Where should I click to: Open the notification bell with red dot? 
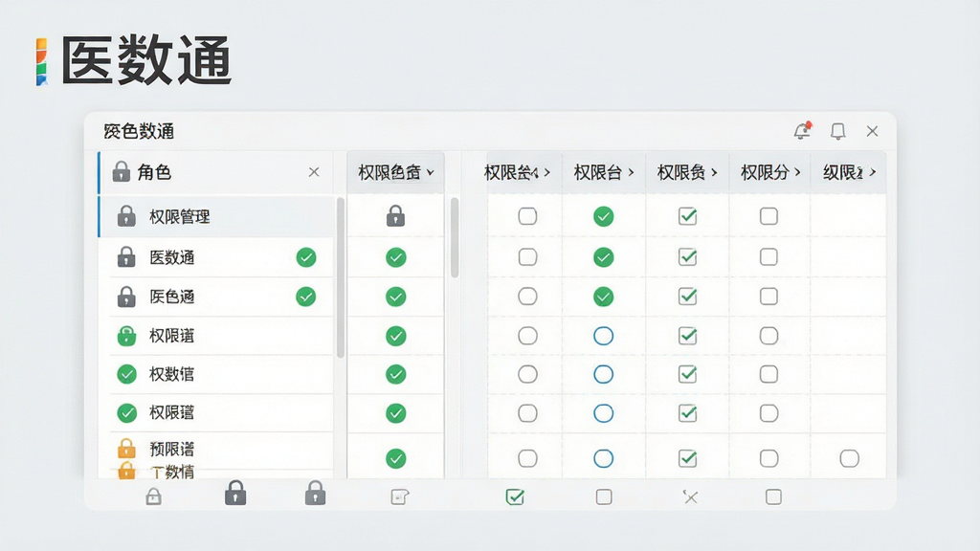pyautogui.click(x=802, y=130)
